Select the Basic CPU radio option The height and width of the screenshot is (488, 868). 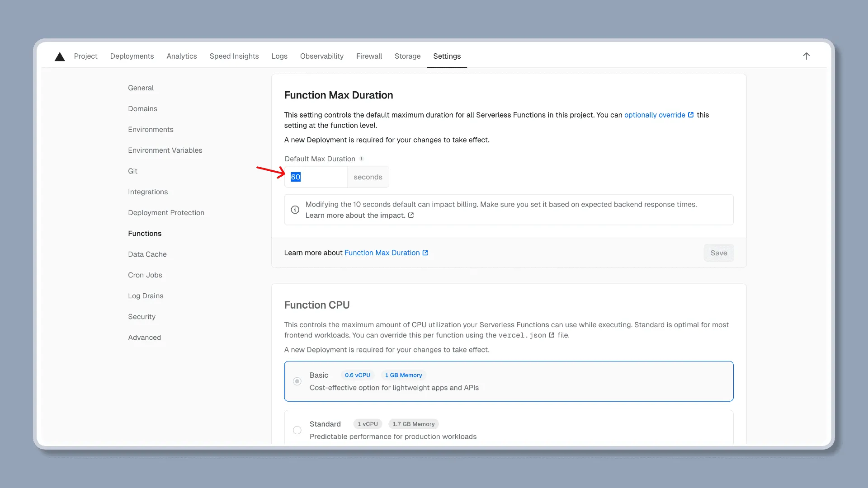pyautogui.click(x=297, y=381)
